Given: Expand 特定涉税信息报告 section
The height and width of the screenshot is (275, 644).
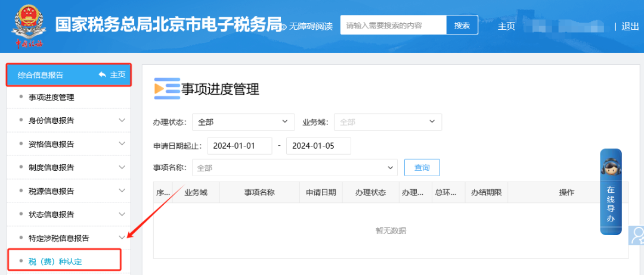Looking at the screenshot, I should click(x=122, y=237).
